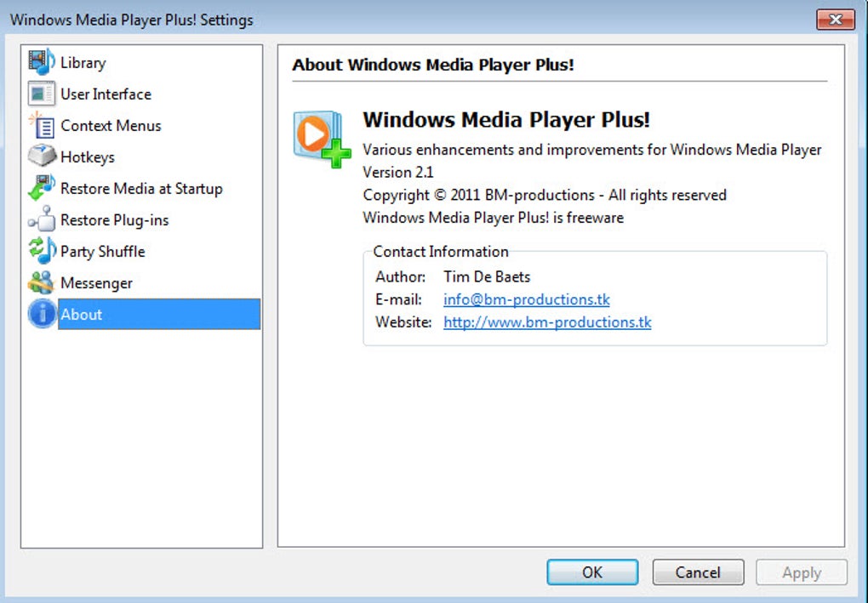
Task: Click 'Windows Media Player Plus! is freeware' text
Action: click(493, 218)
